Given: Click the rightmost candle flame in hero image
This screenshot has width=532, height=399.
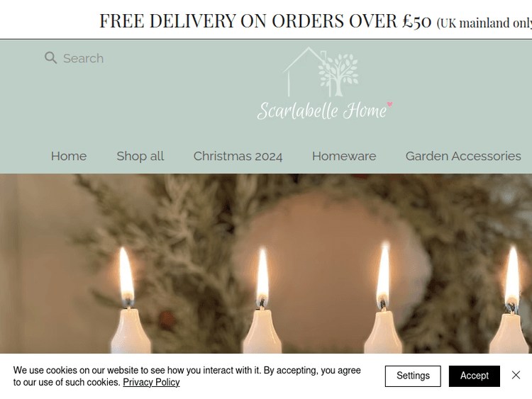Looking at the screenshot, I should click(512, 277).
